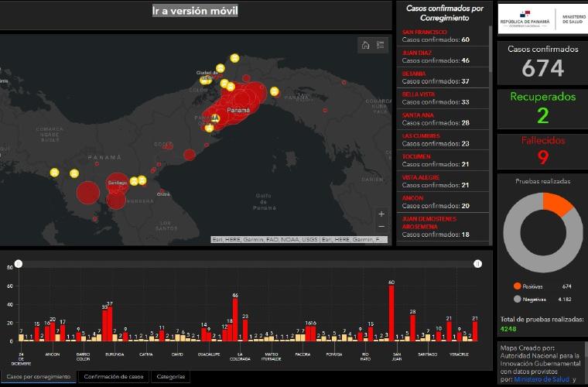
Task: Click the corregimiento list scrollbar
Action: click(x=491, y=46)
